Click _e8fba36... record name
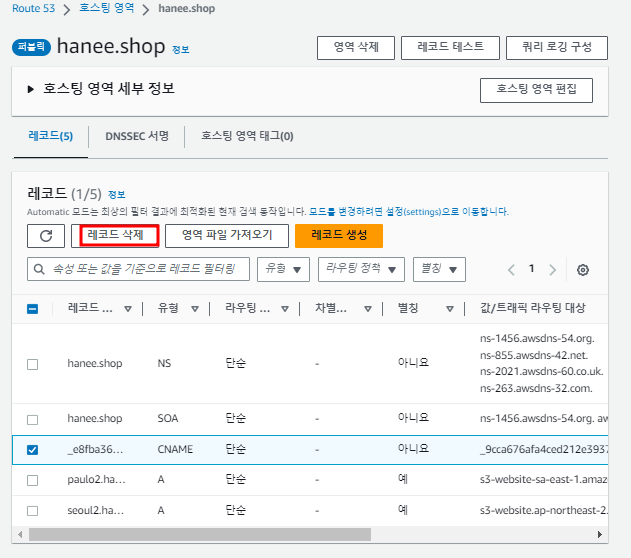The width and height of the screenshot is (631, 558). coord(95,449)
